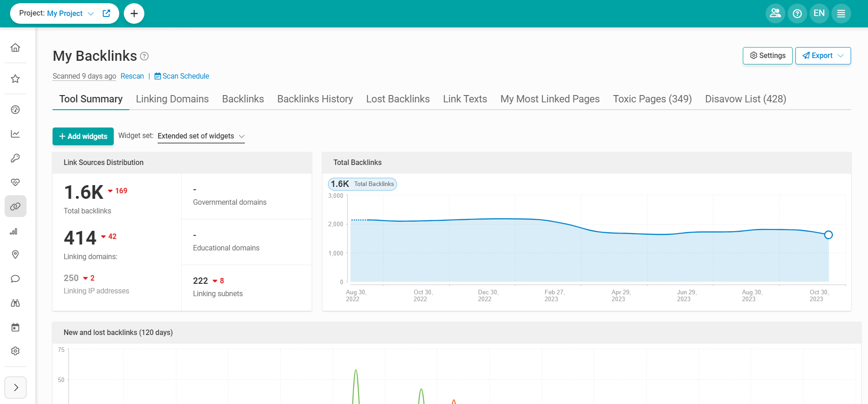
Task: Open the heart pulse site health icon
Action: (x=15, y=182)
